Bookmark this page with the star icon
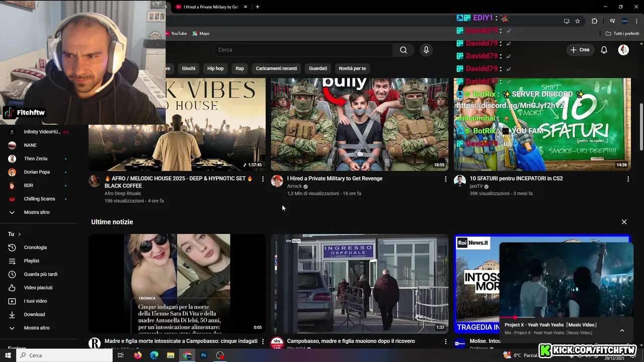 pyautogui.click(x=578, y=21)
